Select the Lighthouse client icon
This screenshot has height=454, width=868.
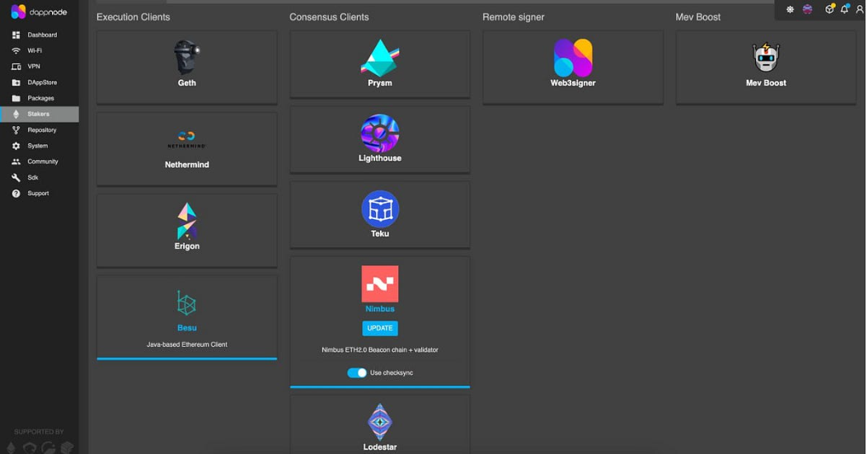click(x=379, y=133)
